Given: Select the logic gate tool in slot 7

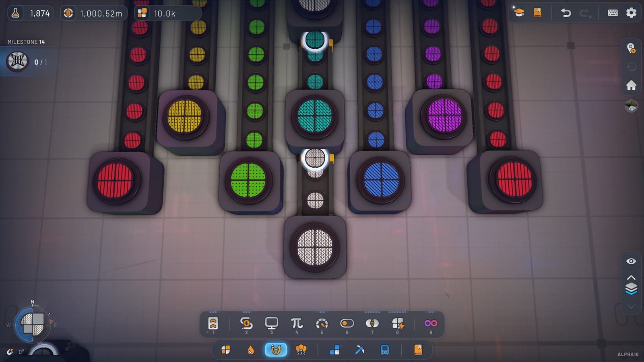Looking at the screenshot, I should point(372,323).
